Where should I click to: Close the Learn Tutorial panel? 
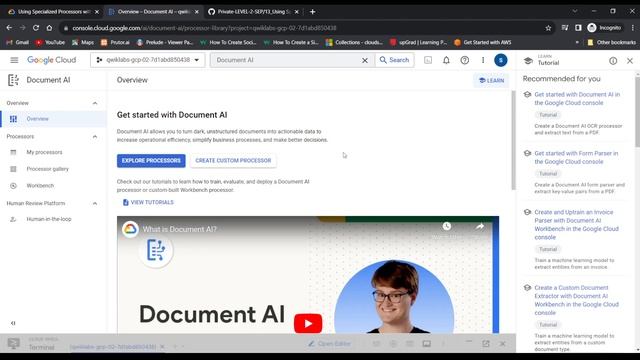[630, 61]
